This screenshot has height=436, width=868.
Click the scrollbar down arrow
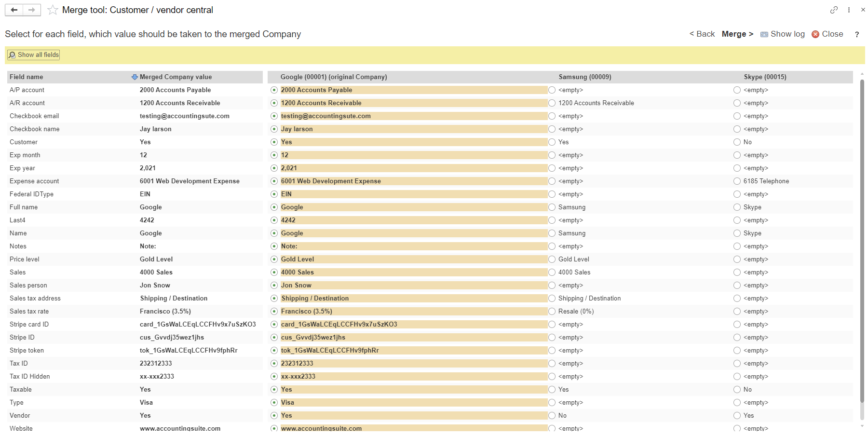pyautogui.click(x=862, y=426)
